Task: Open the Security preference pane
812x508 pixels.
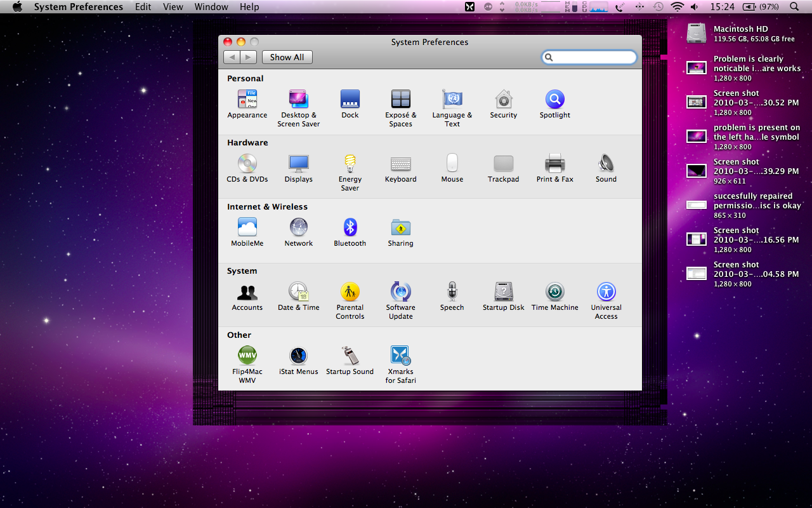Action: [x=504, y=104]
